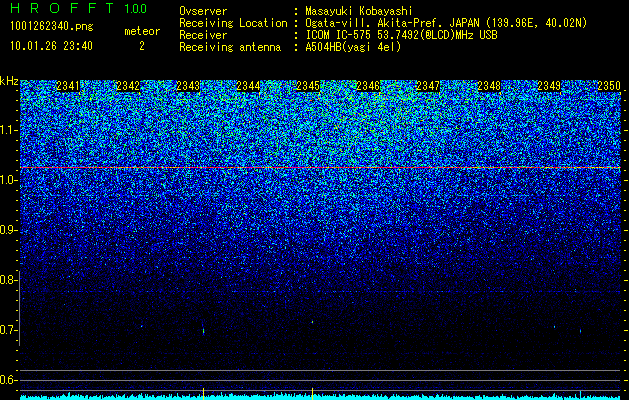Viewport: 629px width, 400px height.
Task: Click the 2345 time label
Action: coord(308,86)
